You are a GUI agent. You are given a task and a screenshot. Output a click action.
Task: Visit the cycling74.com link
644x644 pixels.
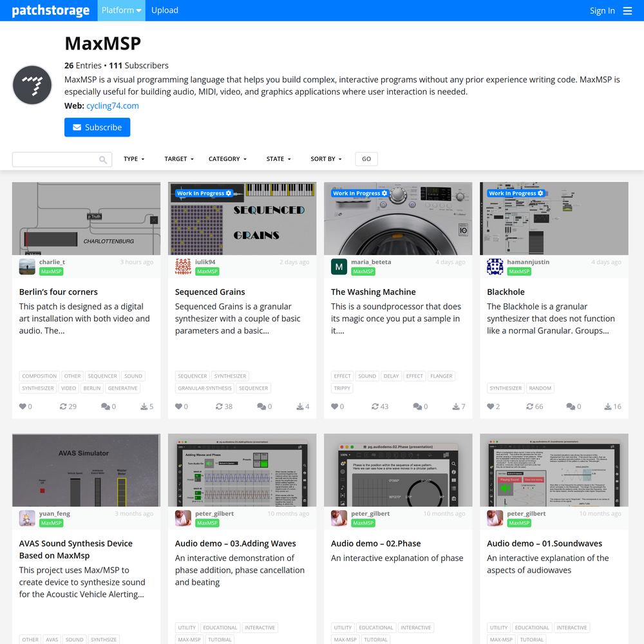pos(113,106)
